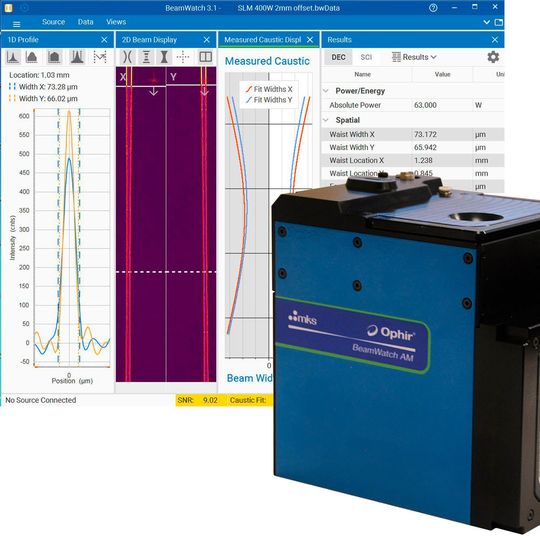Click the beam waist markers icon
Viewport: 540px width, 539px height.
click(x=146, y=57)
